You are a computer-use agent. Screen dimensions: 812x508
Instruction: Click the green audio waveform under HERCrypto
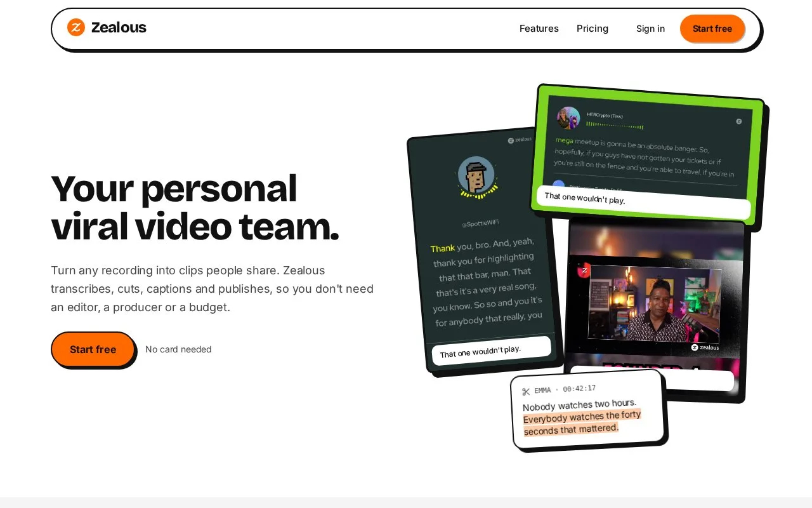pos(614,125)
